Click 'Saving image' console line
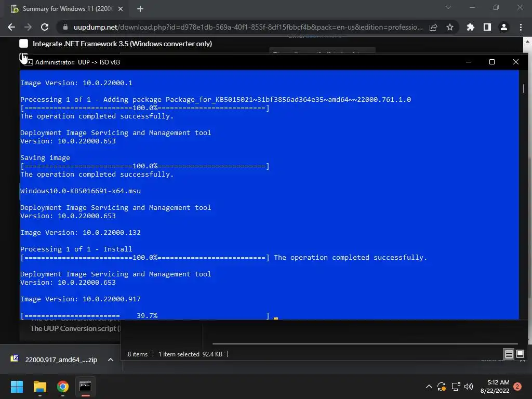 pyautogui.click(x=45, y=158)
